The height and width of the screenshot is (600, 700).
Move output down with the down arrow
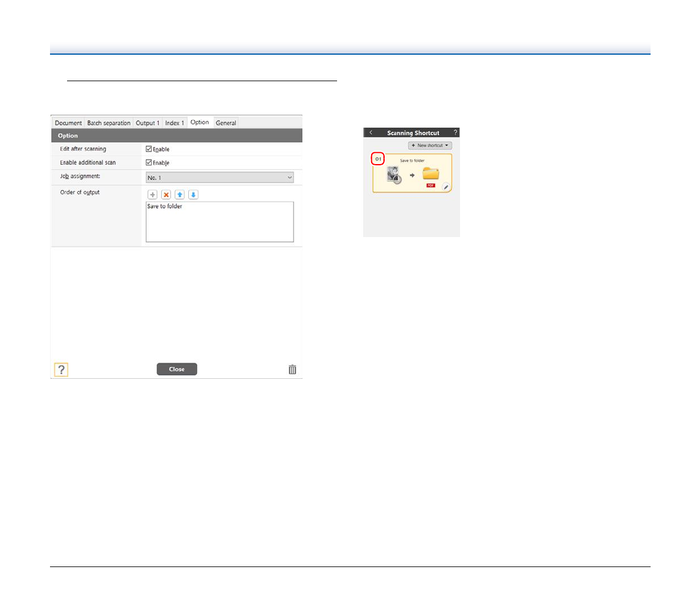tap(194, 195)
